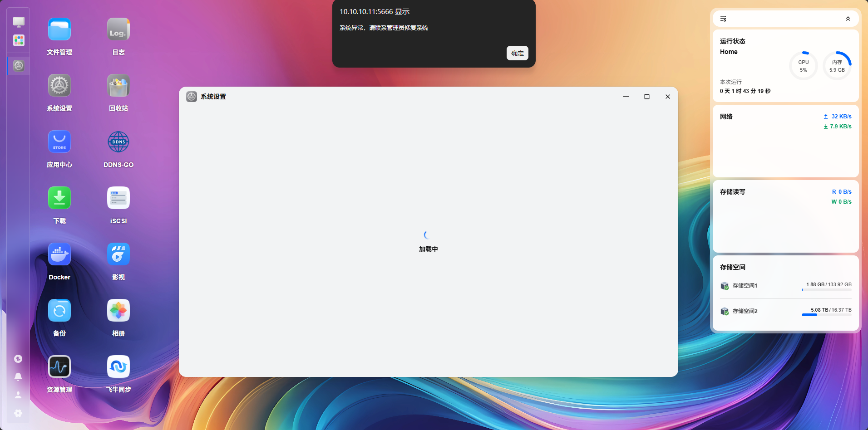868x430 pixels.
Task: Show desktop via sidebar monitor icon
Action: click(x=19, y=22)
